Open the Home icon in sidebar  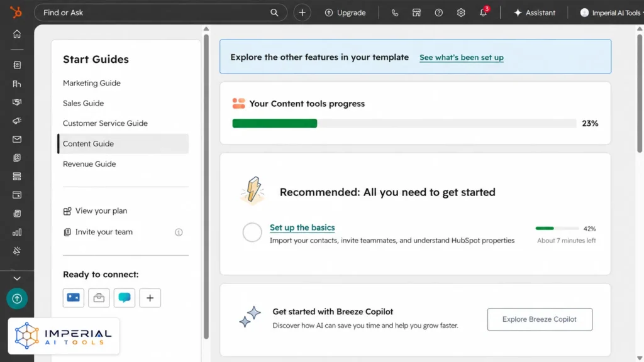tap(17, 34)
